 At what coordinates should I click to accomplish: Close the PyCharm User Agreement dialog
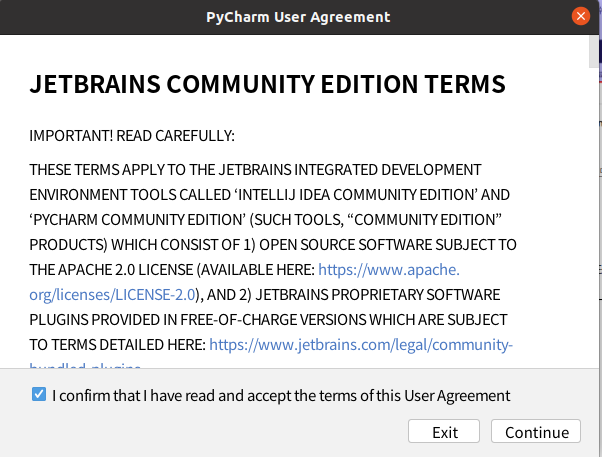[x=581, y=17]
